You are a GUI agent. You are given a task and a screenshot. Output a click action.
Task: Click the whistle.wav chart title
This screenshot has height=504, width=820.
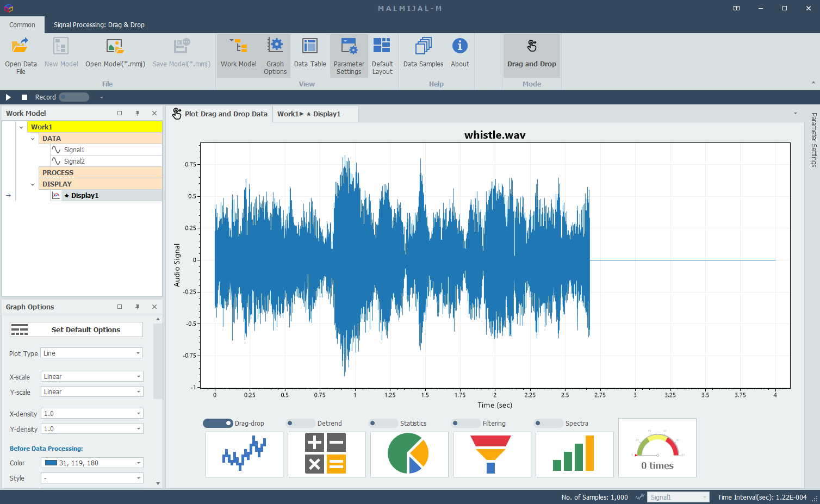[495, 135]
